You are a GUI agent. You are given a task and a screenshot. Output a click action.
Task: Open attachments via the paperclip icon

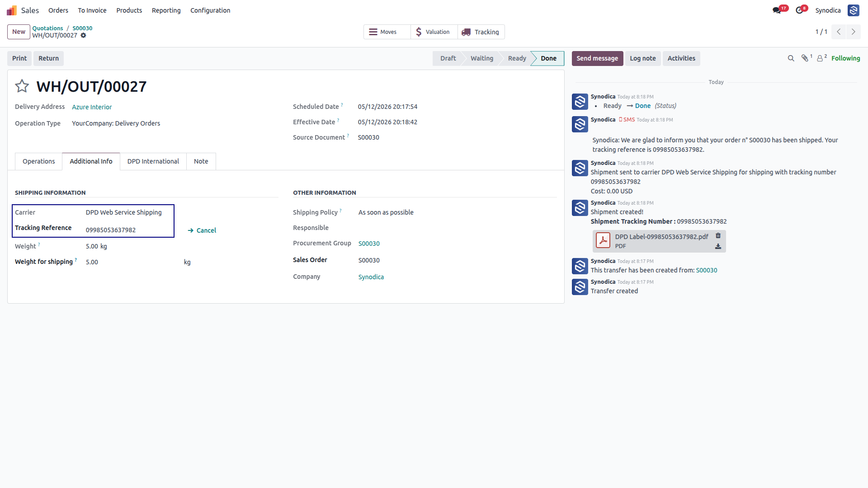tap(805, 58)
